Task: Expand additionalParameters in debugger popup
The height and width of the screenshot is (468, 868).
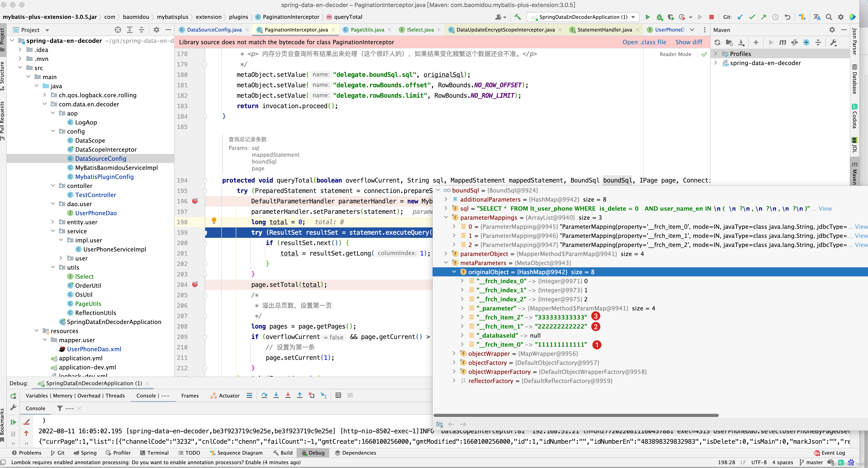Action: click(446, 199)
